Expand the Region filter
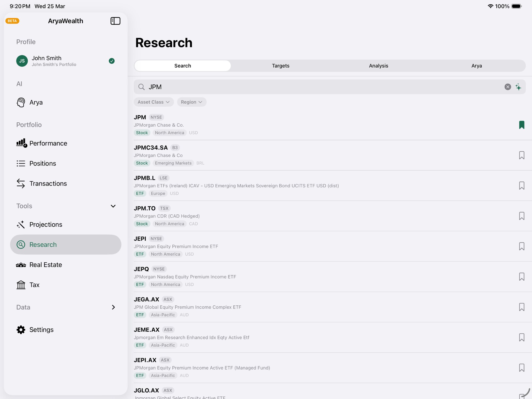The width and height of the screenshot is (532, 399). click(x=192, y=102)
